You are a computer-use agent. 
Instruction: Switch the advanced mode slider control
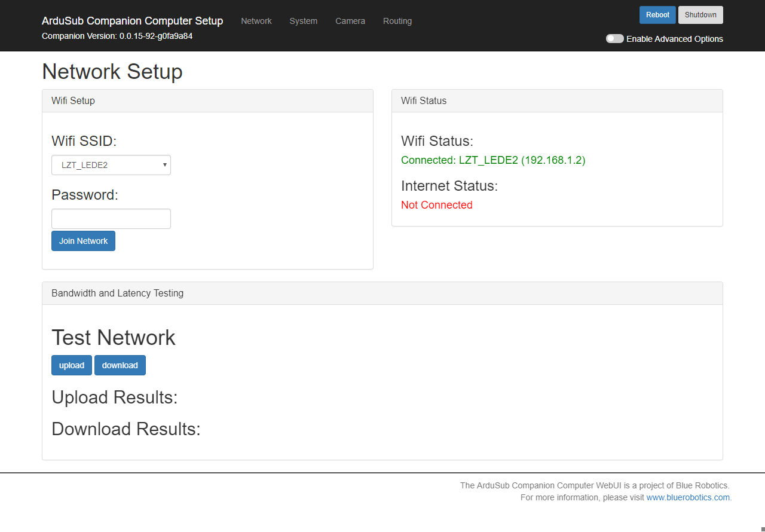pyautogui.click(x=614, y=38)
